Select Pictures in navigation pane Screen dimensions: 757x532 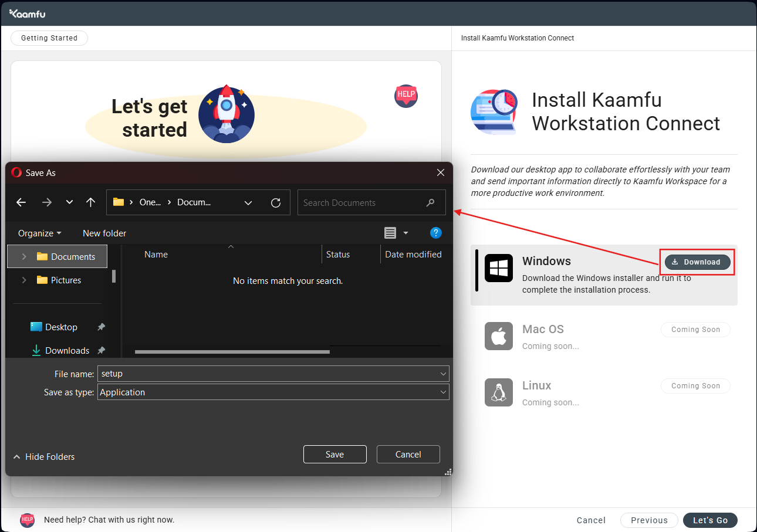click(x=58, y=280)
